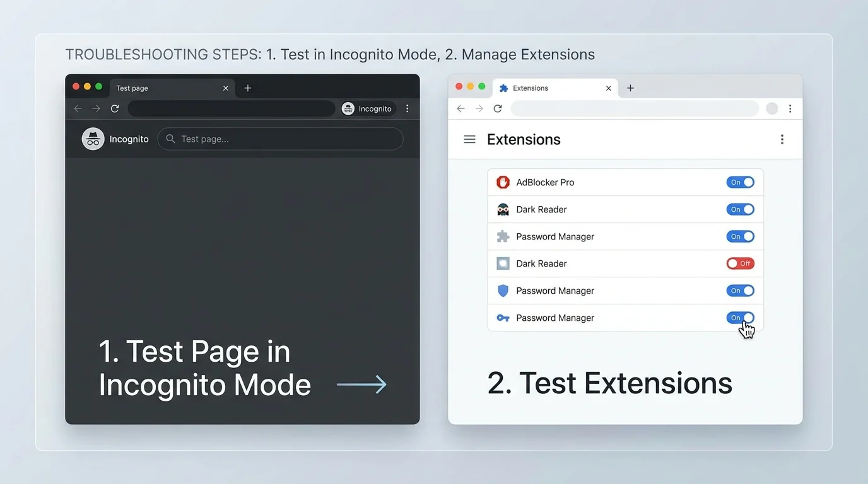Go back in the Incognito window
Screen dimensions: 868x484
[78, 108]
